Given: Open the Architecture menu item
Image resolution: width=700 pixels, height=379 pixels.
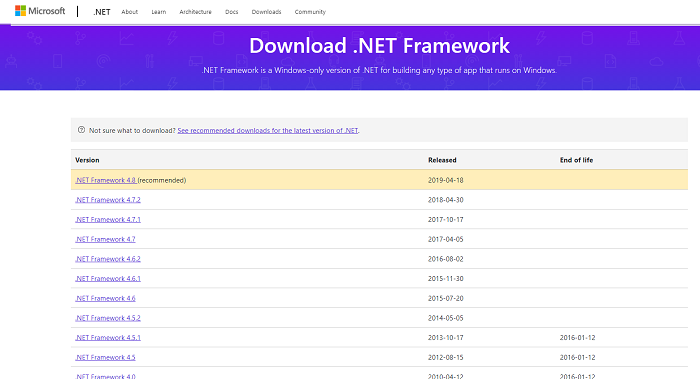Looking at the screenshot, I should point(196,12).
